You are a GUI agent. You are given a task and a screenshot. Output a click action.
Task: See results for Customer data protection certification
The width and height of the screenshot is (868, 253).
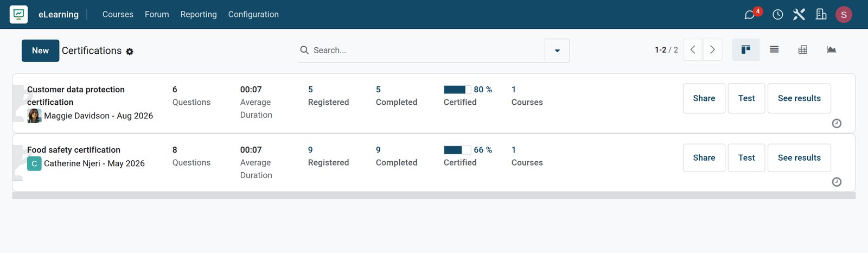click(799, 98)
